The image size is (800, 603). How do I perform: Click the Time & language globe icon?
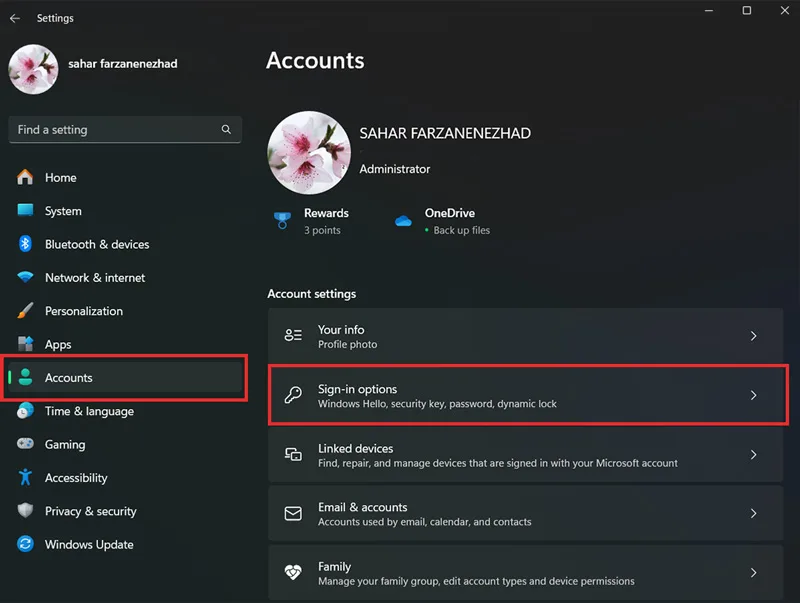click(x=25, y=411)
